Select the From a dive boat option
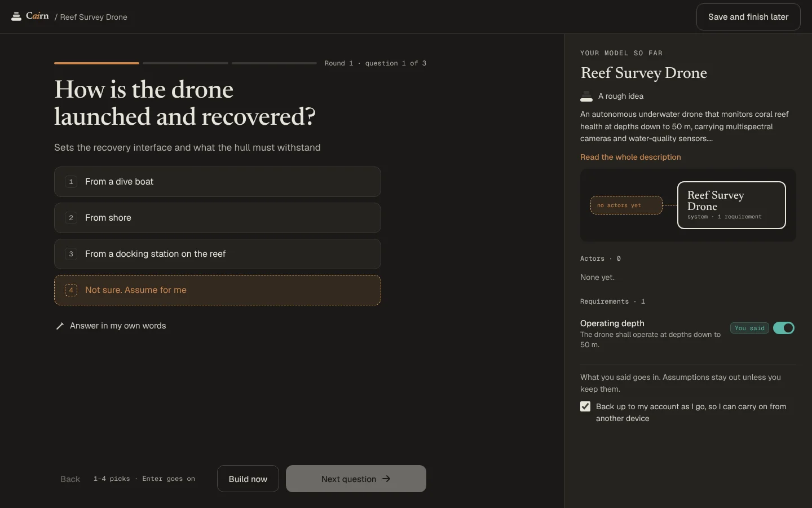 [218, 182]
